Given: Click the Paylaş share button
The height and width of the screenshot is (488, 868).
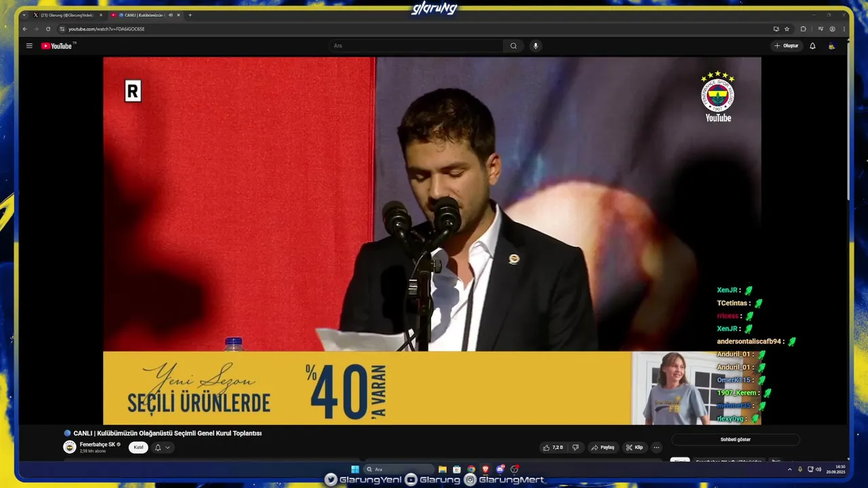Looking at the screenshot, I should pyautogui.click(x=602, y=447).
